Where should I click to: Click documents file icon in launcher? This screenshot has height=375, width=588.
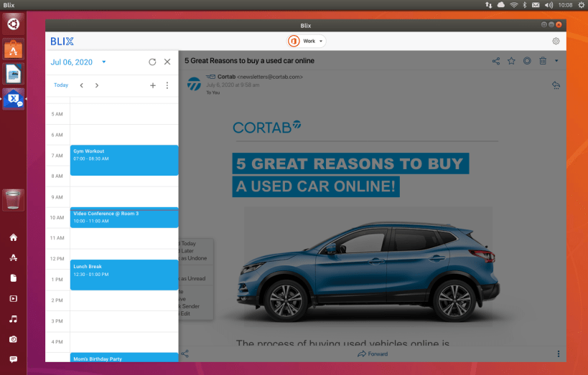(14, 278)
